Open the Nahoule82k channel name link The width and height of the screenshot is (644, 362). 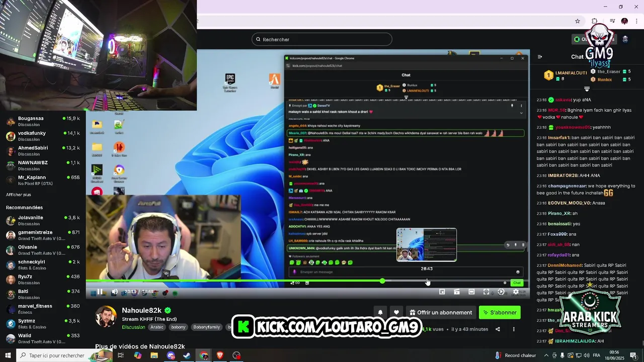pos(141,311)
